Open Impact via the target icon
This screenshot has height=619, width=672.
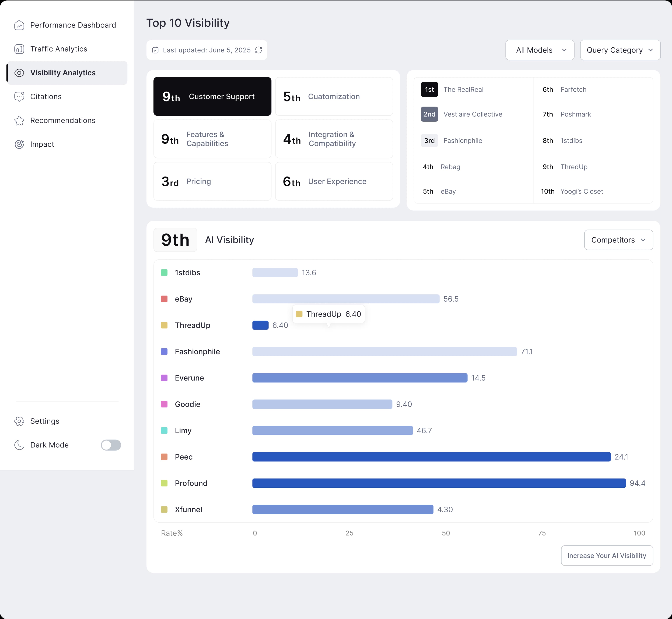point(19,144)
